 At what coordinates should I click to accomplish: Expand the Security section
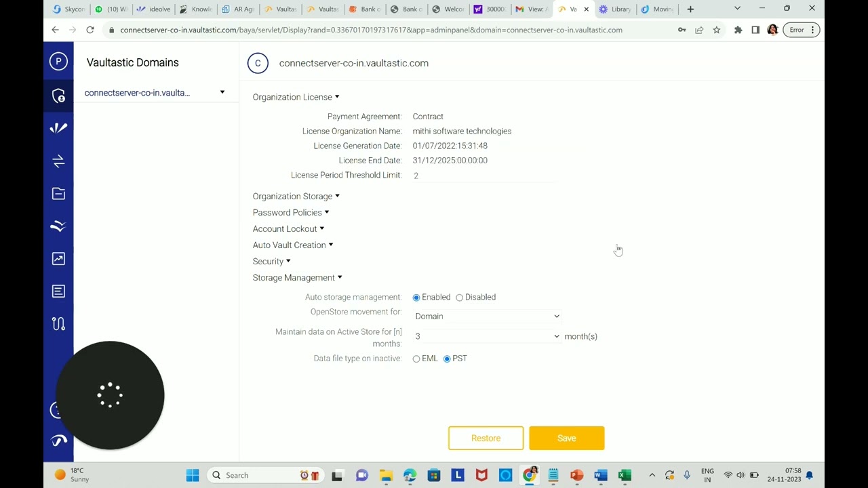point(271,261)
